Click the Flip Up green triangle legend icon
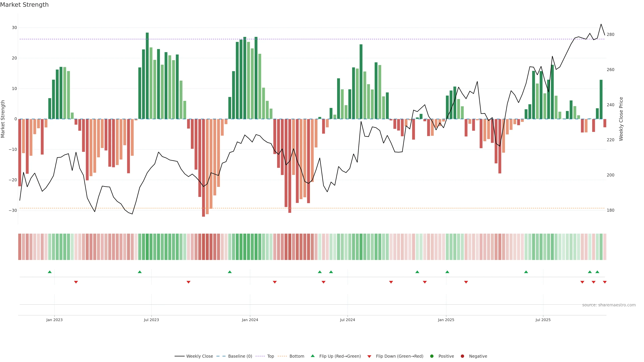The width and height of the screenshot is (644, 362). (x=312, y=356)
